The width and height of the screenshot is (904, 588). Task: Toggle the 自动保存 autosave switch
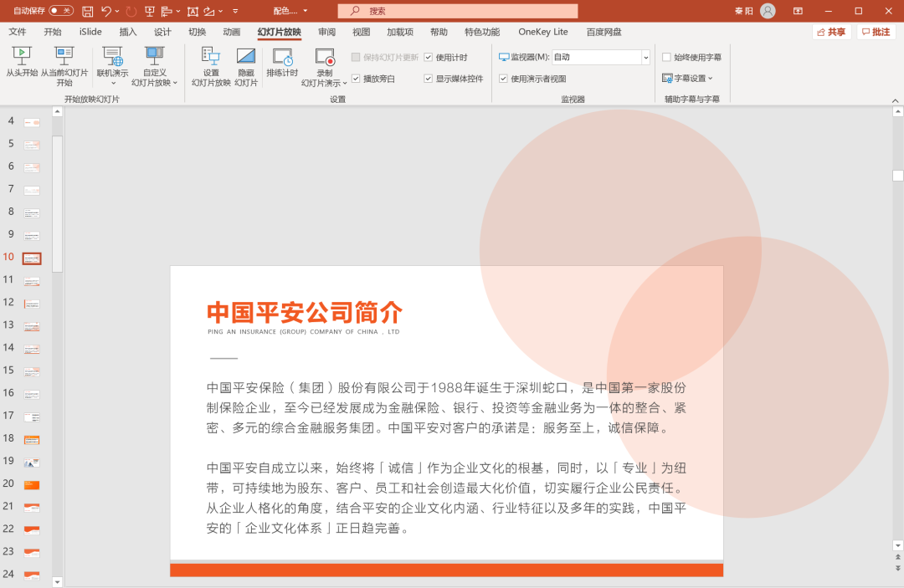61,10
